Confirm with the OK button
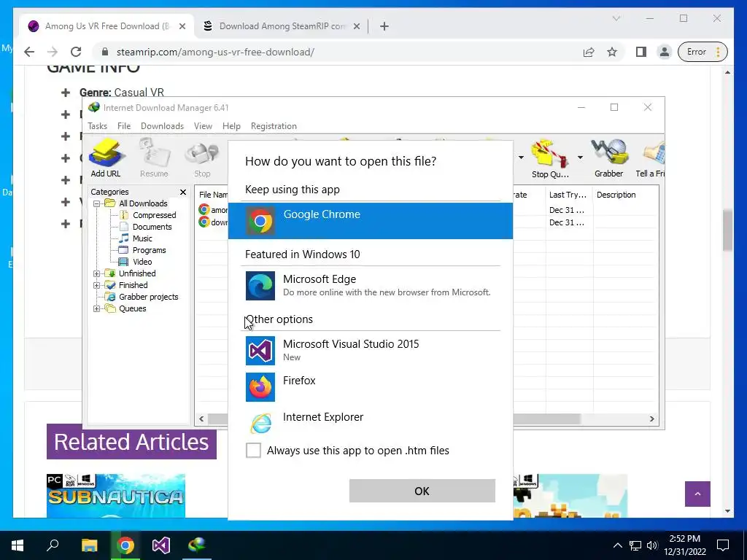Image resolution: width=747 pixels, height=560 pixels. click(422, 491)
